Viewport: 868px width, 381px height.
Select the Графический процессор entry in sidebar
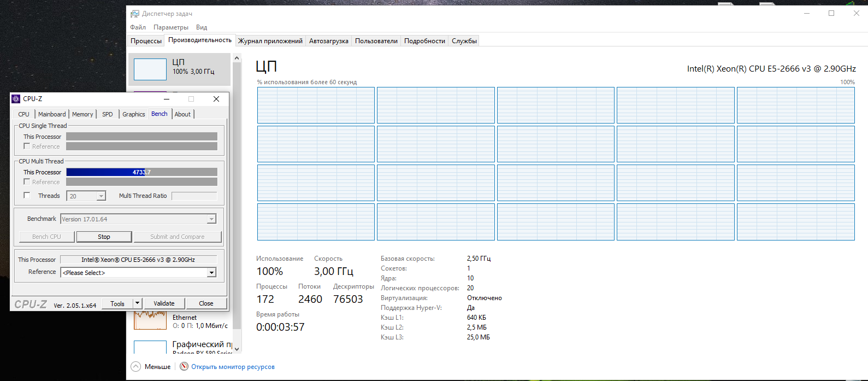point(180,347)
